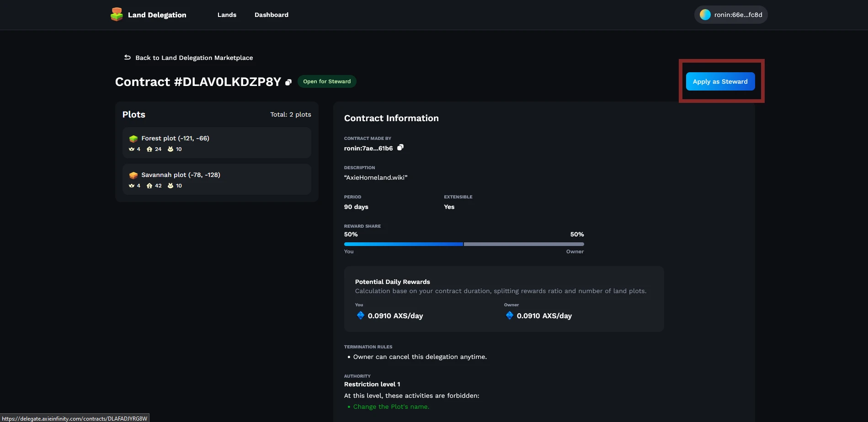The height and width of the screenshot is (422, 868).
Task: Click the back arrow icon
Action: 128,57
